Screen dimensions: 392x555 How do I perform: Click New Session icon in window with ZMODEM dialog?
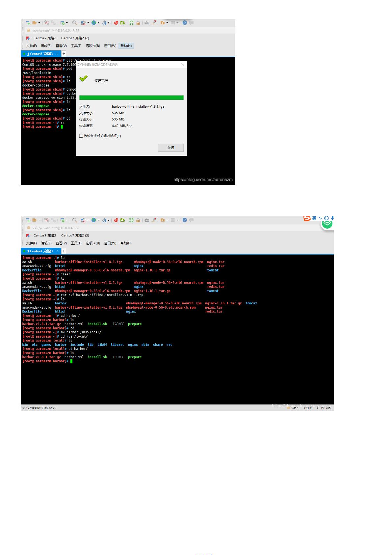(x=28, y=23)
